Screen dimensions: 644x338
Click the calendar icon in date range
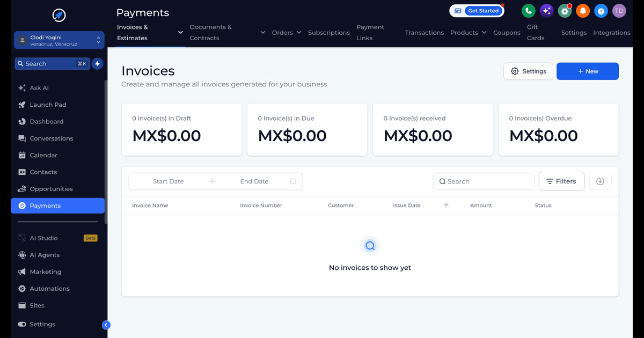pos(293,181)
